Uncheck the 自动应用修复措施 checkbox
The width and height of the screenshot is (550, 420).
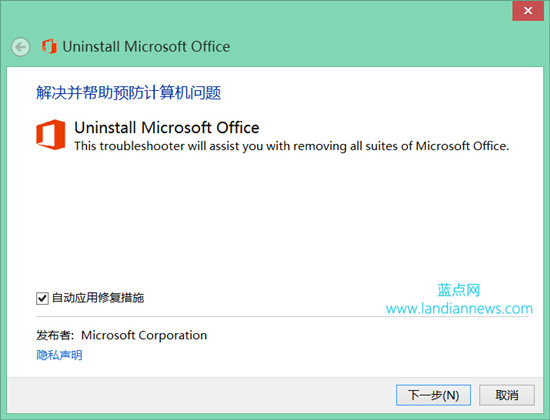coord(42,298)
